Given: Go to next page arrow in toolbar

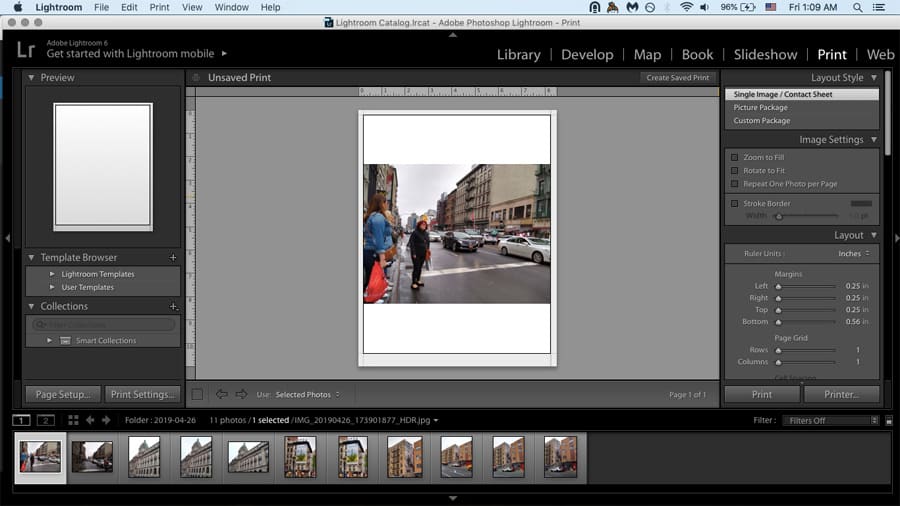Looking at the screenshot, I should coord(241,394).
